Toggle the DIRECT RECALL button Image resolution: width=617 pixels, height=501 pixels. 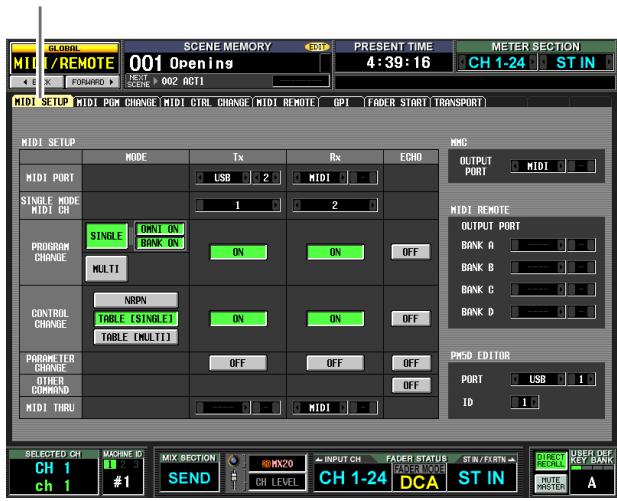click(550, 460)
